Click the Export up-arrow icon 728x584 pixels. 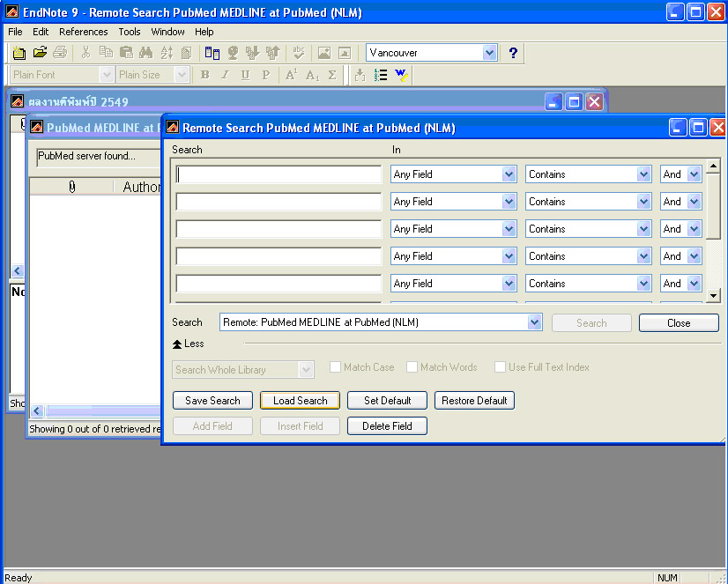(273, 53)
